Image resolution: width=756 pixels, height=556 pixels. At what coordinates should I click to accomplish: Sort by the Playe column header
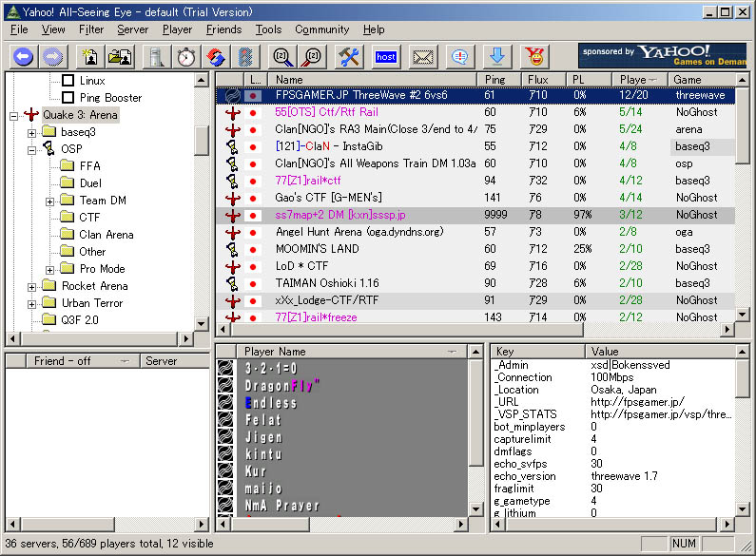click(640, 80)
